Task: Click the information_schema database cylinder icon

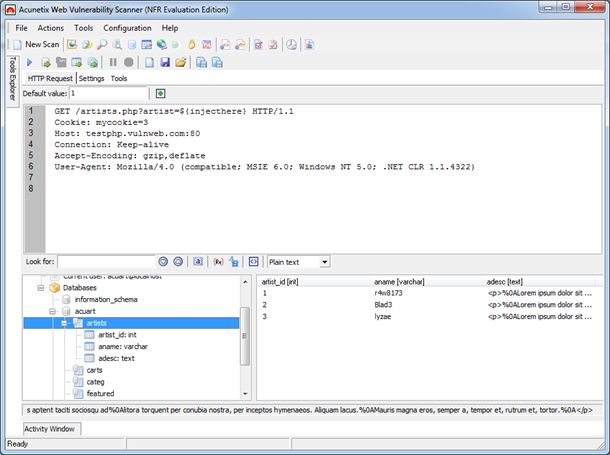Action: coord(67,299)
